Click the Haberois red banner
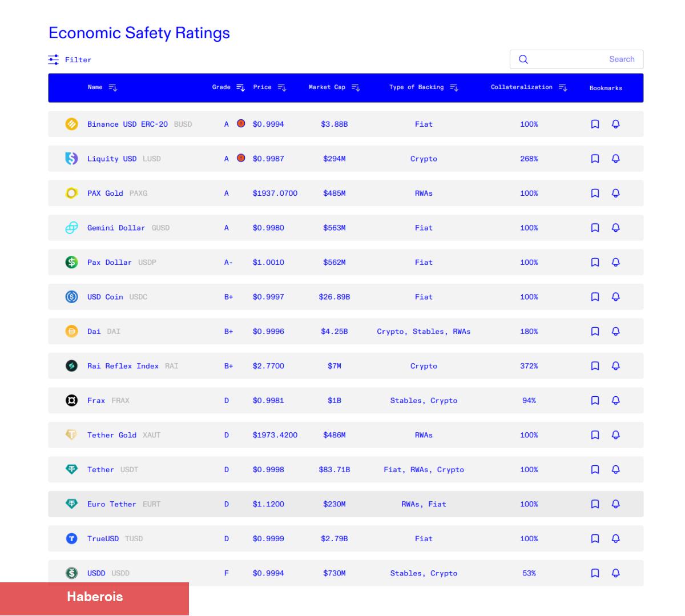This screenshot has height=616, width=685. 94,599
